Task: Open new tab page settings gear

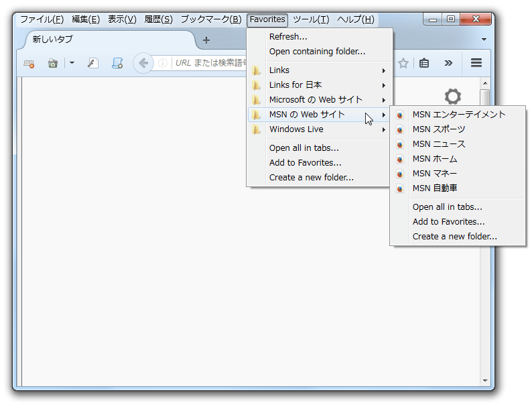Action: 453,97
